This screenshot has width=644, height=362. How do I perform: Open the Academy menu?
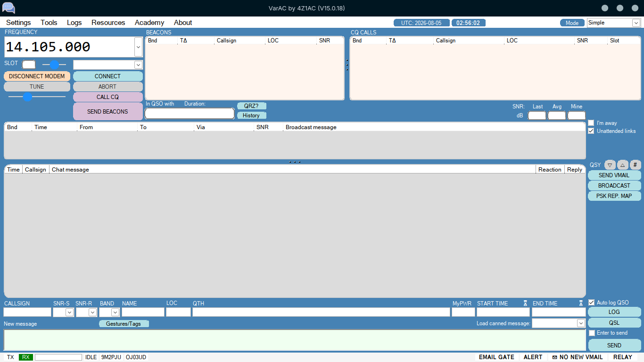coord(149,23)
